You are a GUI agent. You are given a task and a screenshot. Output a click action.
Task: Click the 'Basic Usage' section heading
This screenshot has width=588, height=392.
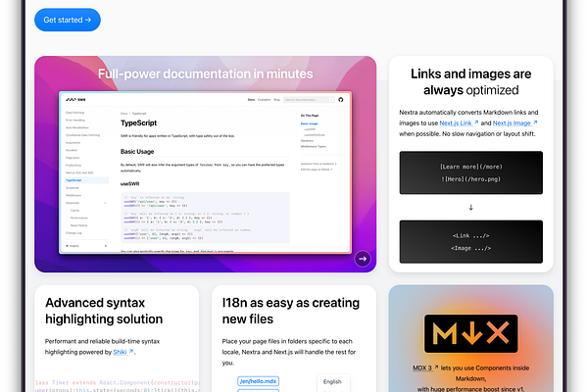coord(137,152)
